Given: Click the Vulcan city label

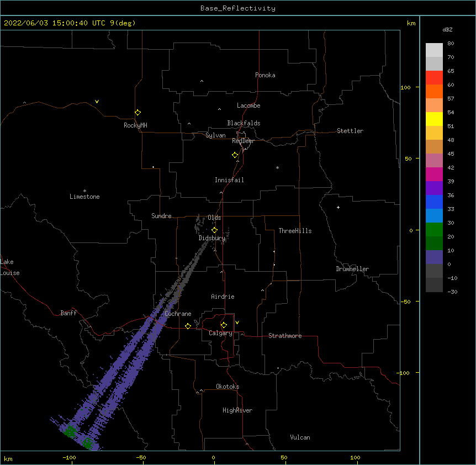Looking at the screenshot, I should coord(300,437).
